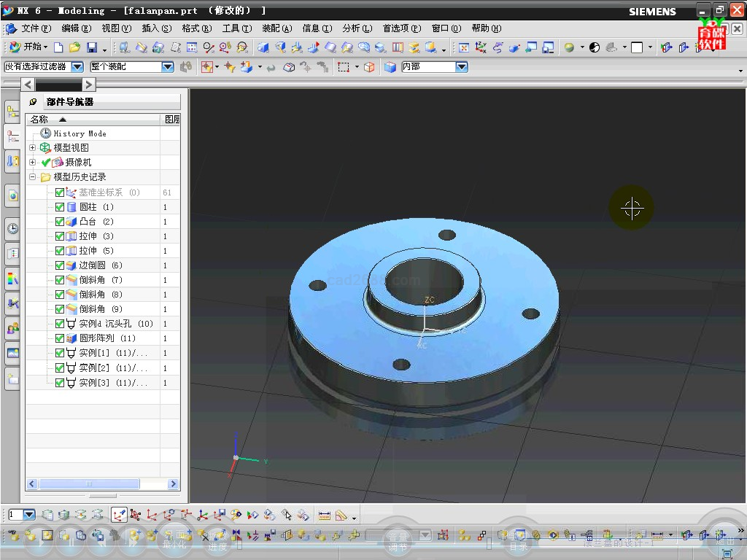
Task: Create a new file with New icon
Action: click(60, 47)
